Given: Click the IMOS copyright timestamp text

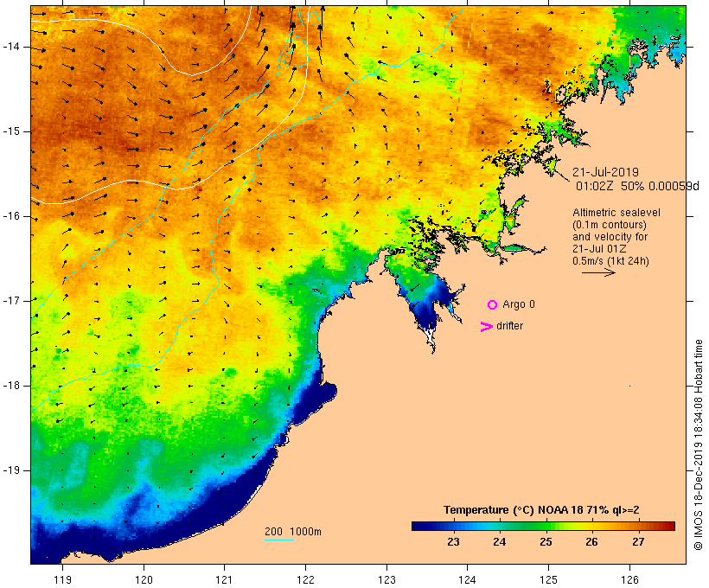Looking at the screenshot, I should point(698,444).
